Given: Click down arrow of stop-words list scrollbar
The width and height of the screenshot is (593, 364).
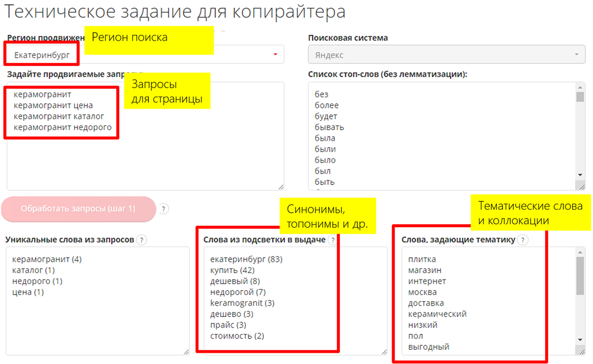Looking at the screenshot, I should click(x=580, y=175).
